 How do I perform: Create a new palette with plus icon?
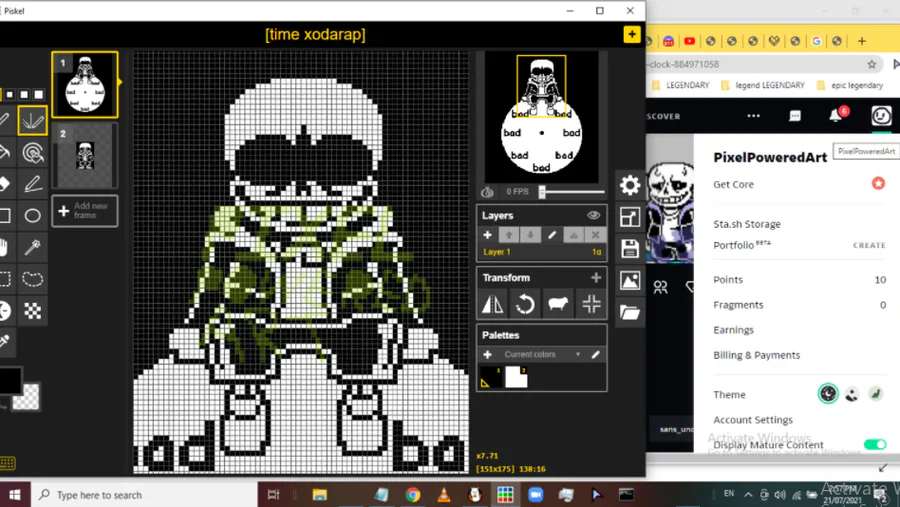(487, 355)
